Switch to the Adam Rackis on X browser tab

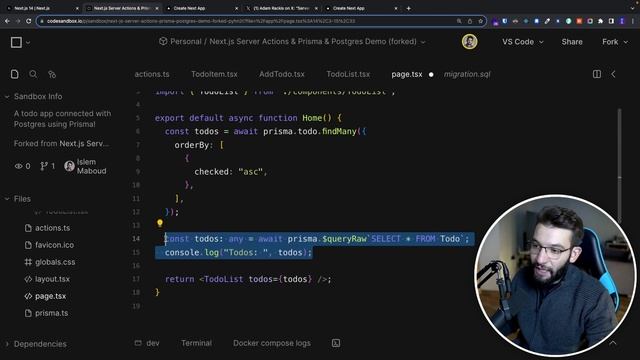tap(282, 8)
